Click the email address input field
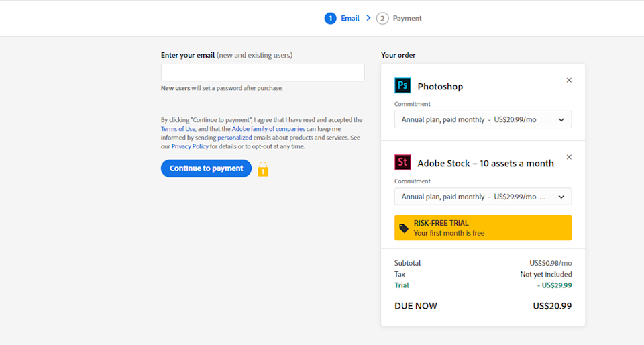This screenshot has width=644, height=345. pos(262,72)
